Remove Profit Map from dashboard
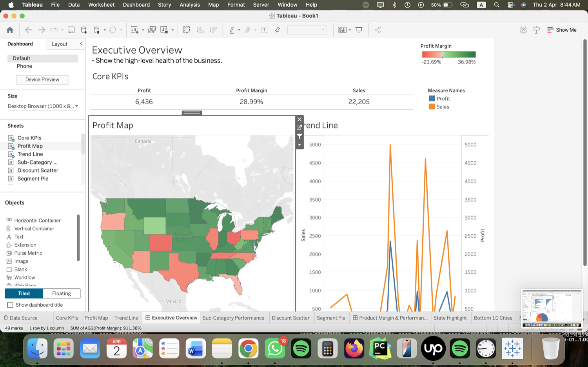 pyautogui.click(x=299, y=119)
